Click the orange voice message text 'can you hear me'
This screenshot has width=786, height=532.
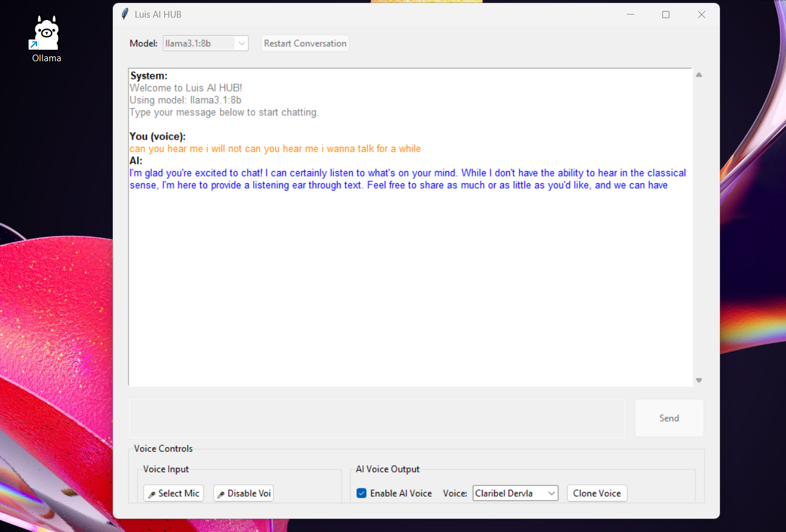tap(275, 149)
